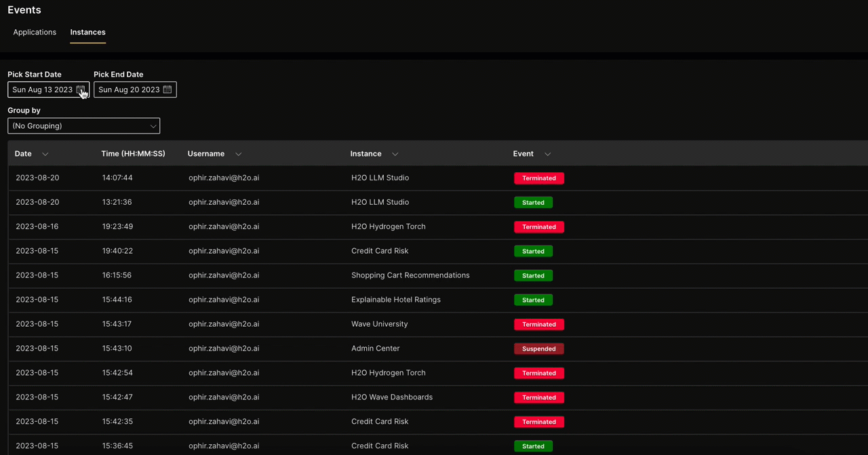Select the Instances tab
The image size is (868, 455).
87,32
